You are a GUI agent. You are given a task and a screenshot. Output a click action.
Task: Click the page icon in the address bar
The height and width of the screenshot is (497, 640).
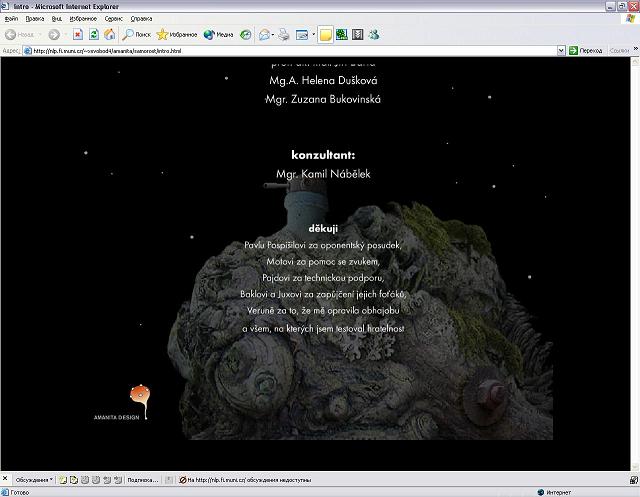[28, 51]
